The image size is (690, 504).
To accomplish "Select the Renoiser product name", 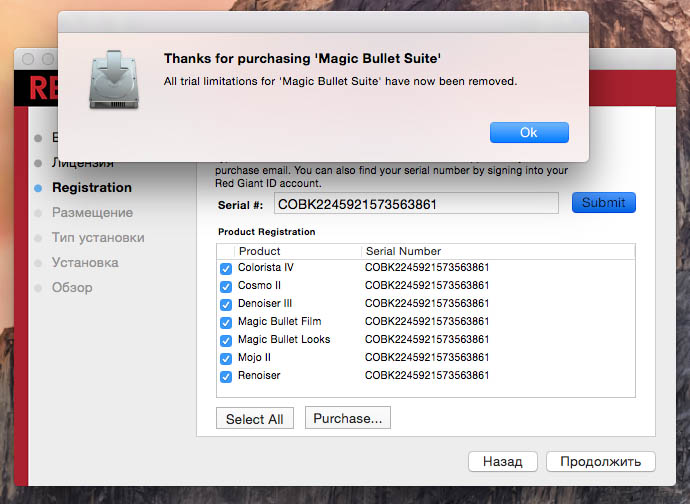I will point(259,375).
